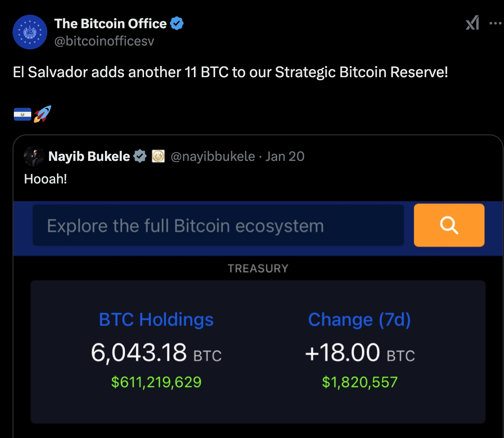The image size is (504, 438).
Task: Click the Explore the full Bitcoin ecosystem field
Action: (218, 225)
